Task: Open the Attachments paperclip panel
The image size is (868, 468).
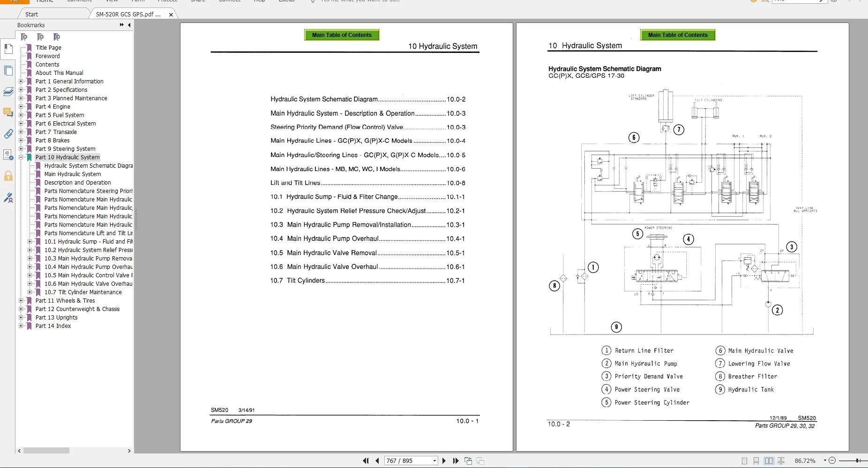Action: 8,134
